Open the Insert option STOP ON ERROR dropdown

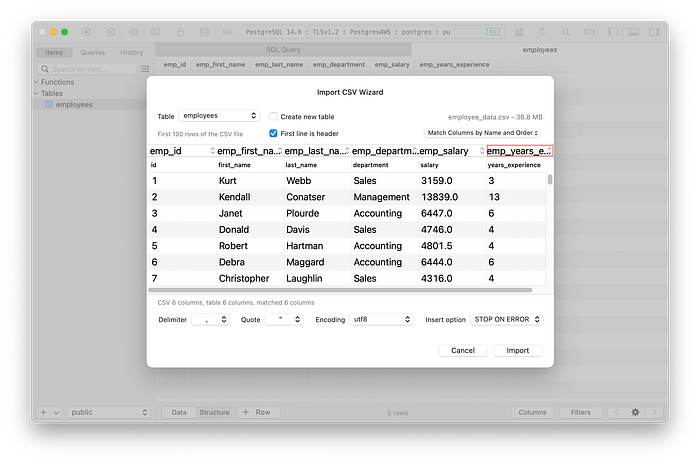tap(507, 319)
